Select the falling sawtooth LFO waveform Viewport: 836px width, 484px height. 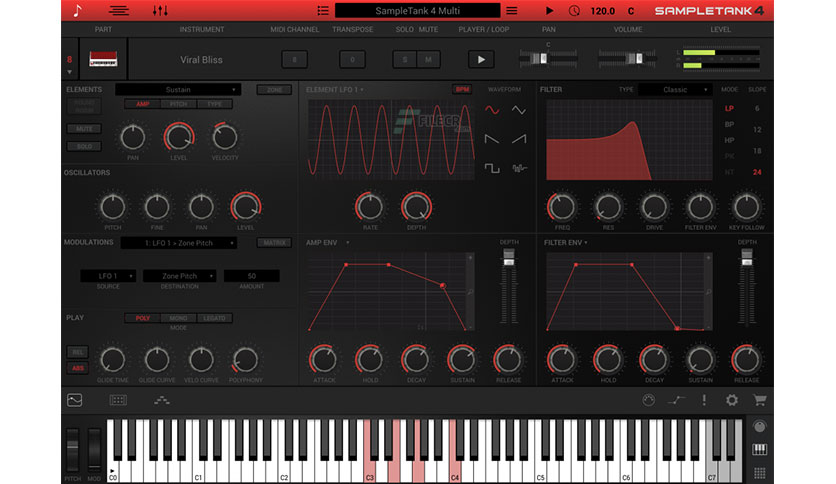(x=492, y=139)
